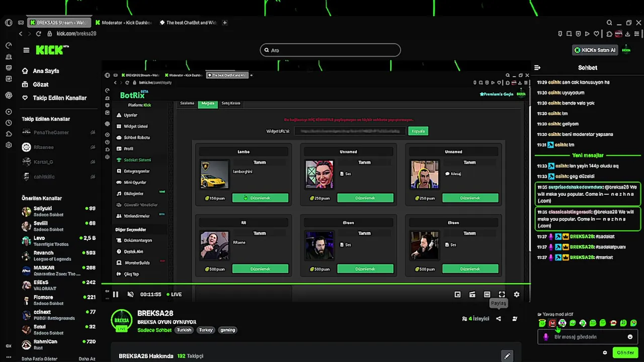Open the browser sidebar history clock icon
Viewport: 644px width, 362px height.
9,123
